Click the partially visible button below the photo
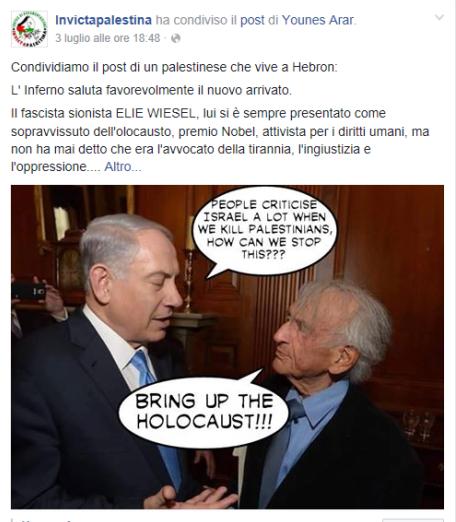Viewport: 456px width, 522px height. 413,520
